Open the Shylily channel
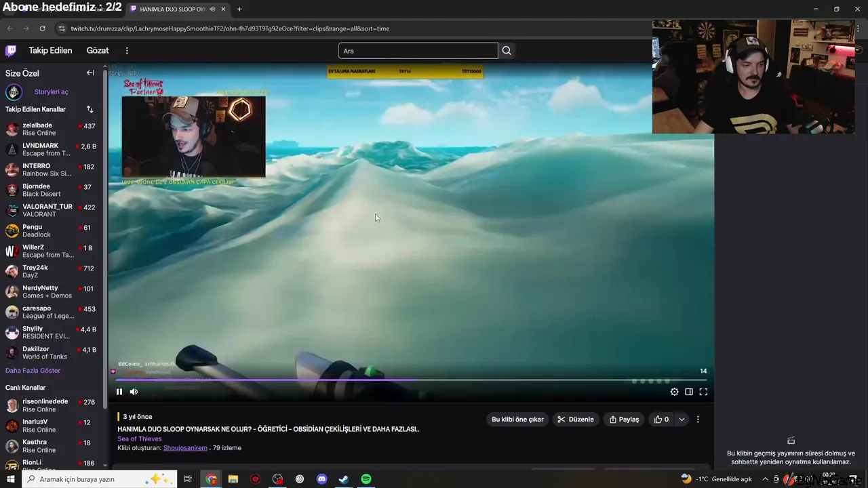Image resolution: width=868 pixels, height=488 pixels. tap(51, 332)
